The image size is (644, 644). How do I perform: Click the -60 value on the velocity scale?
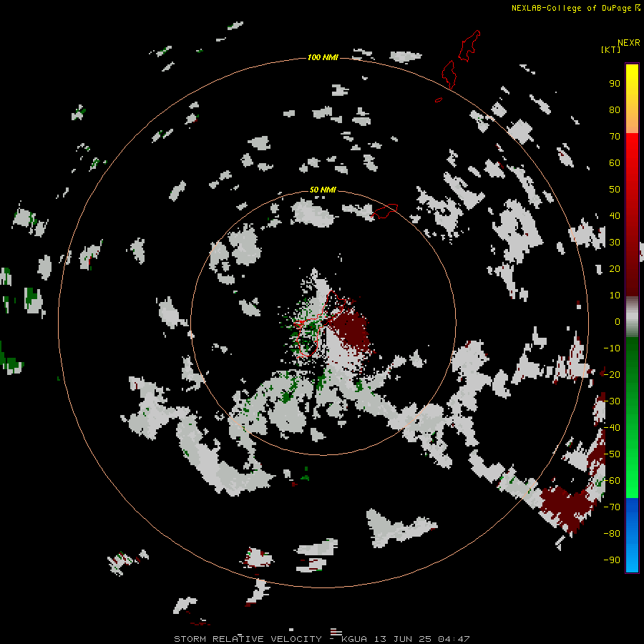[x=612, y=481]
